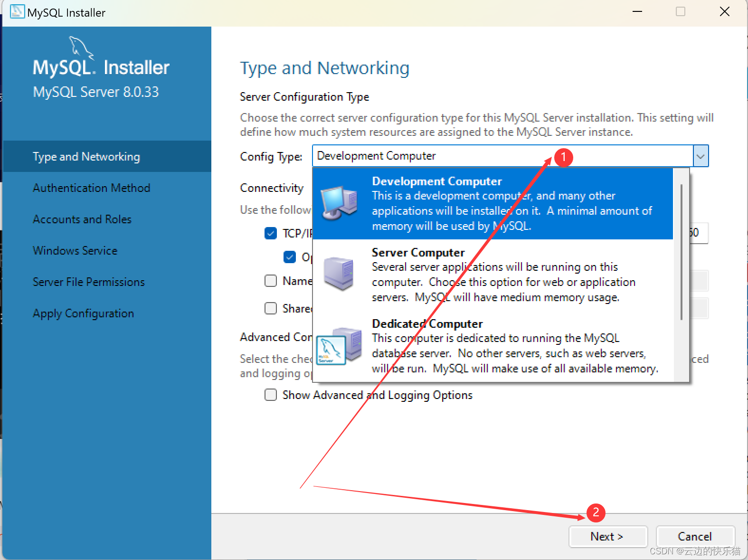Click the Development Computer monitor icon

(339, 203)
